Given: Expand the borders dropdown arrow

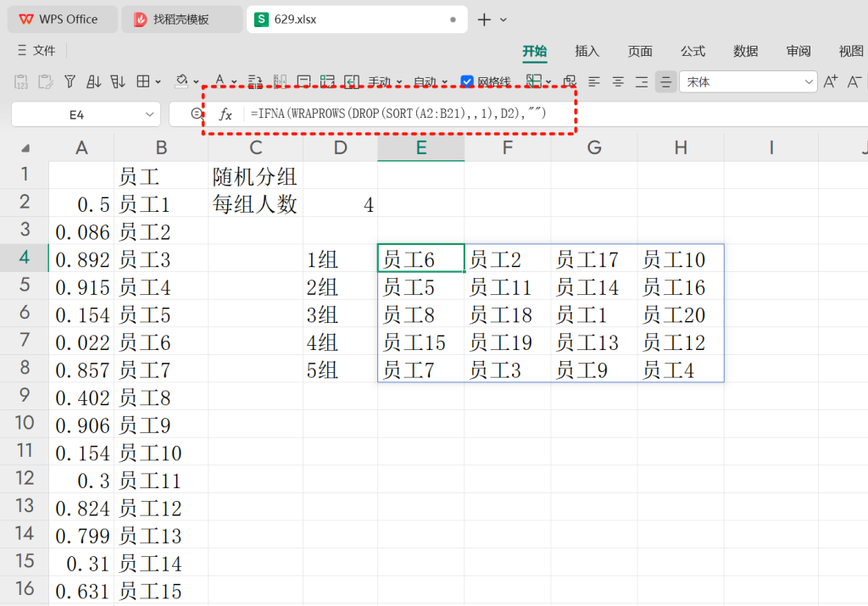Looking at the screenshot, I should point(158,82).
